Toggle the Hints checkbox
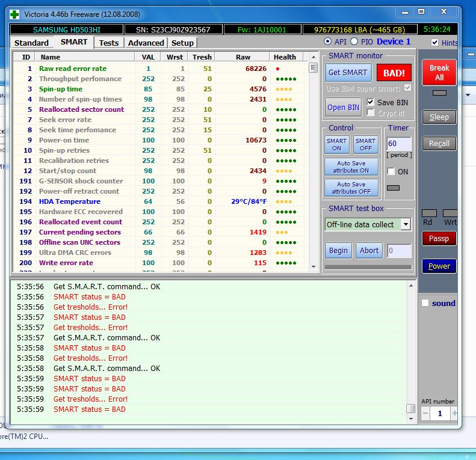 tap(435, 43)
